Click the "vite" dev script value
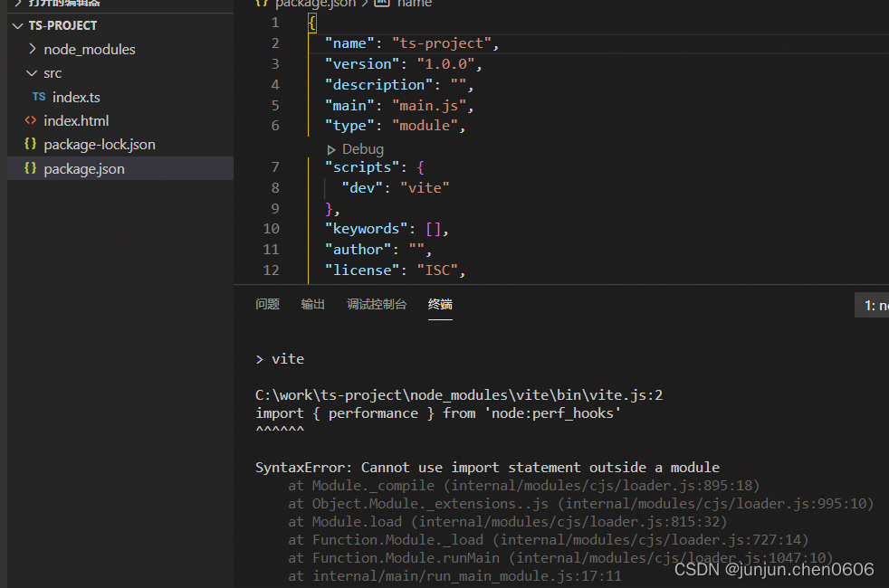889x588 pixels. coord(425,187)
